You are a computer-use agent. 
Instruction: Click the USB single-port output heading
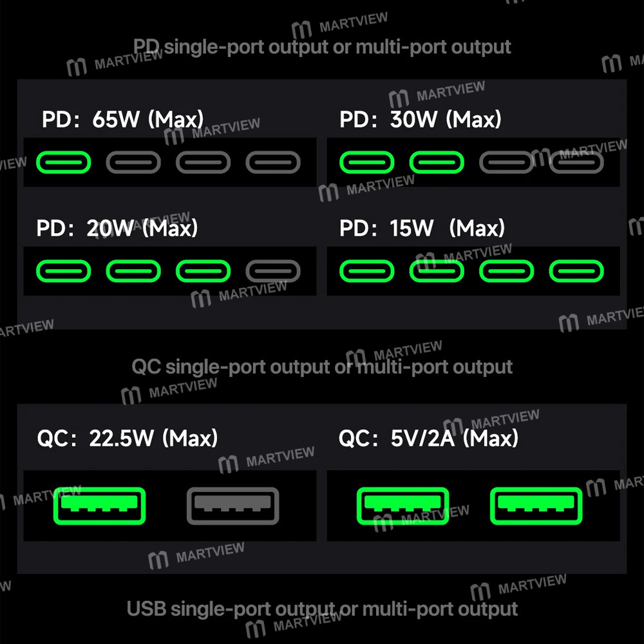click(x=322, y=609)
